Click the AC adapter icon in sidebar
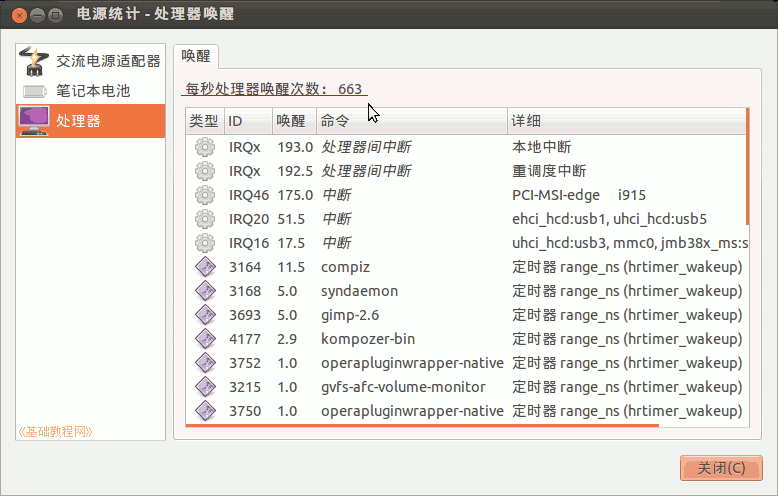Viewport: 778px width, 496px height. [x=35, y=61]
